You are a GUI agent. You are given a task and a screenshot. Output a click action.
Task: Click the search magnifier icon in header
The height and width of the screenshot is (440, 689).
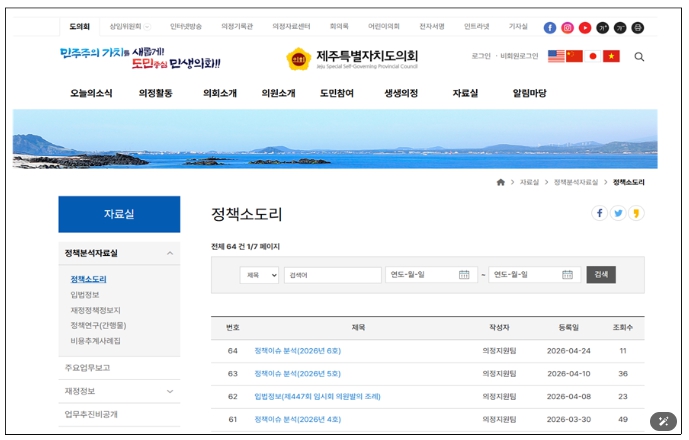(639, 57)
